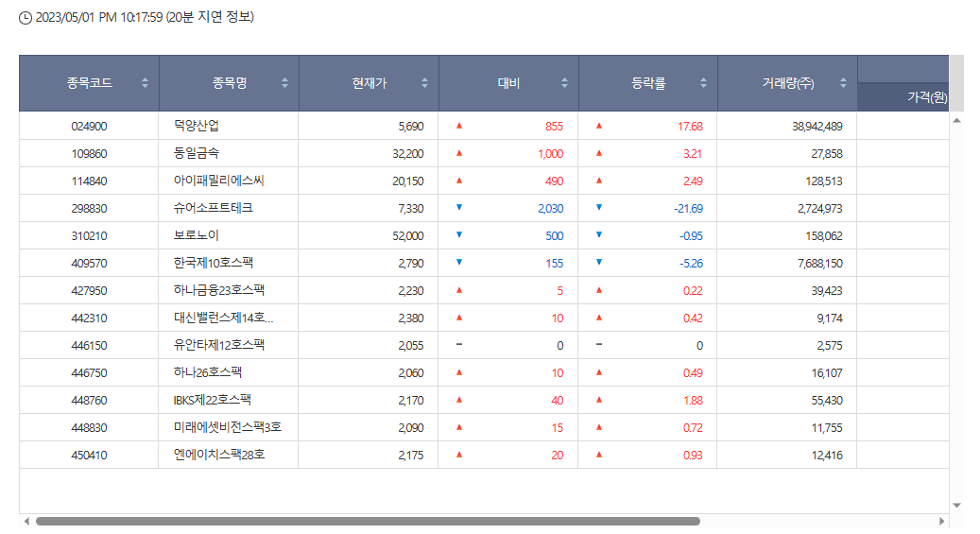Screen dimensions: 980x534
Task: Click volume 2,724,973 for 슈어소프트테크
Action: (x=820, y=209)
